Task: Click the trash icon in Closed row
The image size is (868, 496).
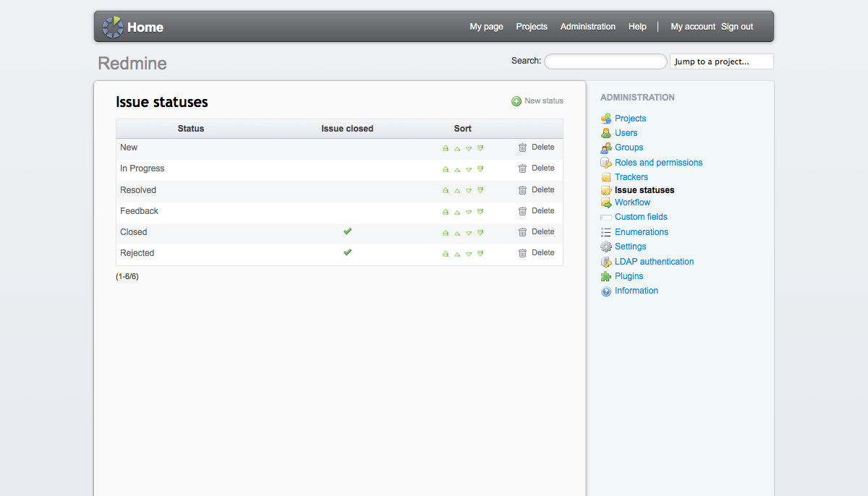Action: (522, 232)
